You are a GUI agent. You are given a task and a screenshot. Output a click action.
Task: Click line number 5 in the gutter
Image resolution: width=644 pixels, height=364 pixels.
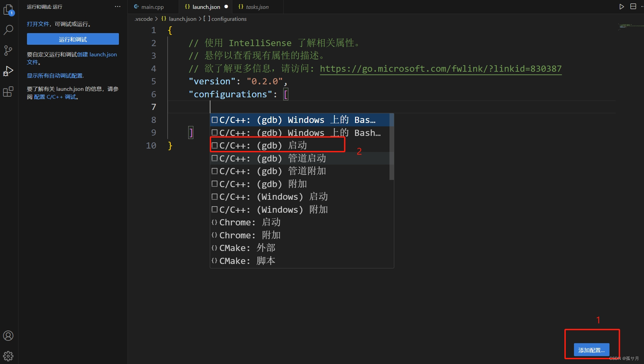(154, 81)
